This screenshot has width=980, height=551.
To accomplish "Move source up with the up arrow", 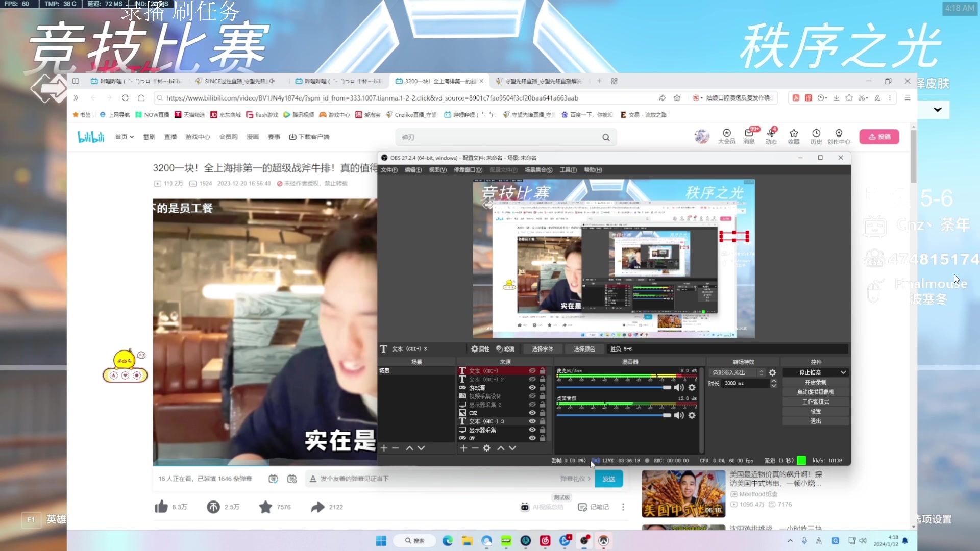I will coord(501,448).
